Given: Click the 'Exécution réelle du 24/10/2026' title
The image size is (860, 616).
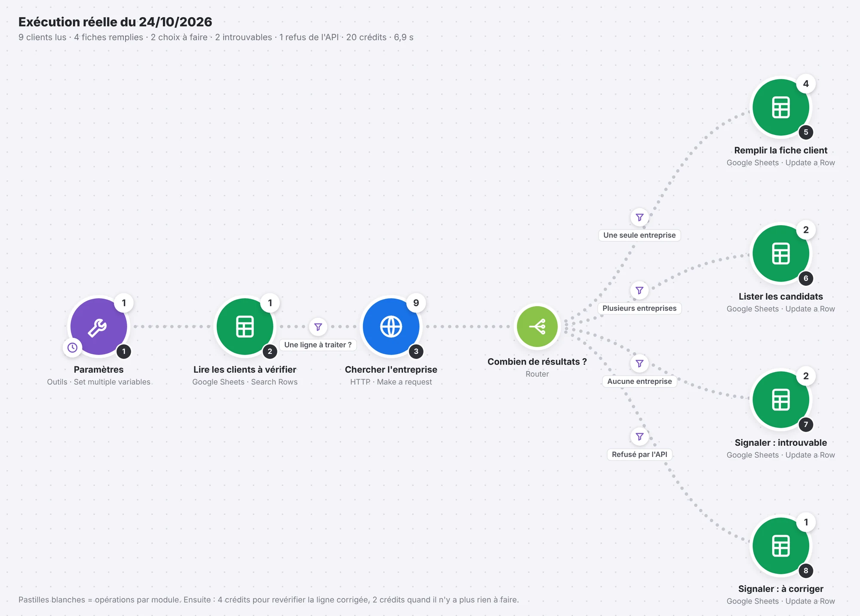Looking at the screenshot, I should [x=115, y=22].
